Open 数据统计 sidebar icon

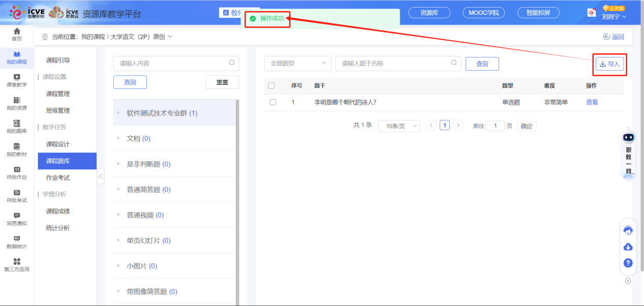pyautogui.click(x=17, y=241)
